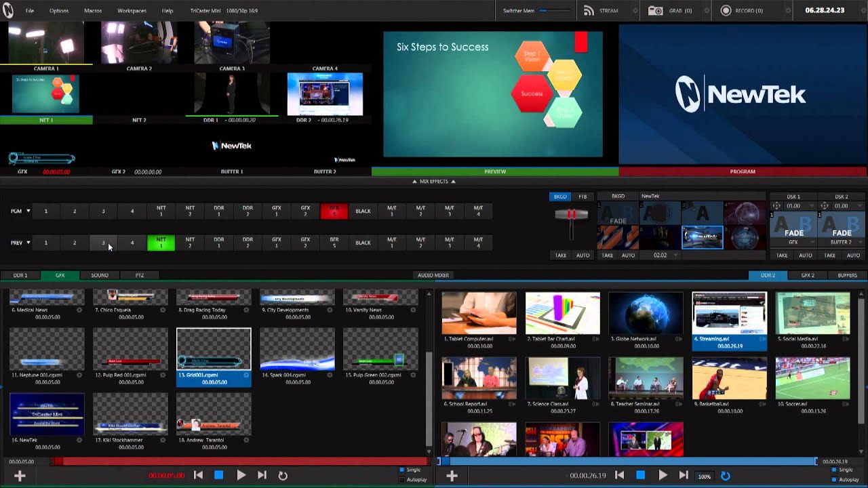
Task: Expand the PREV row dropdown arrow
Action: [28, 243]
